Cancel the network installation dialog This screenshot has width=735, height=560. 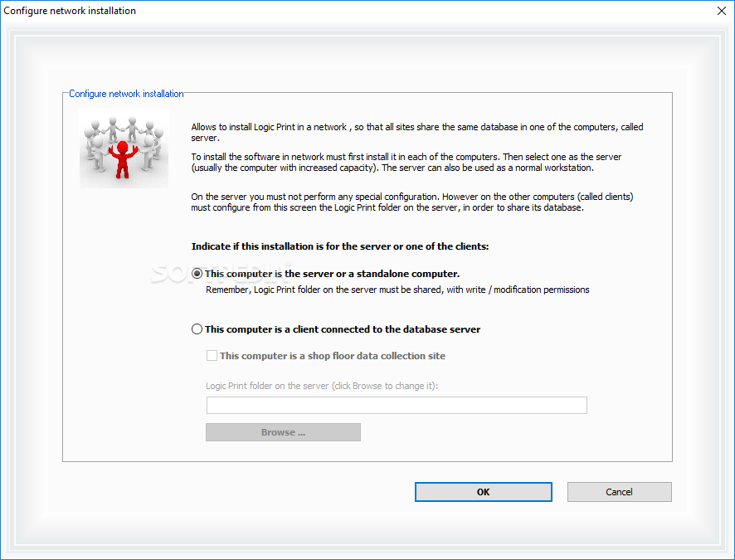[x=619, y=492]
